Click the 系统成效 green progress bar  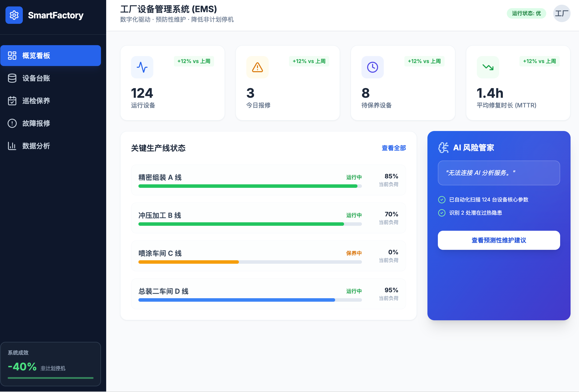click(x=51, y=378)
